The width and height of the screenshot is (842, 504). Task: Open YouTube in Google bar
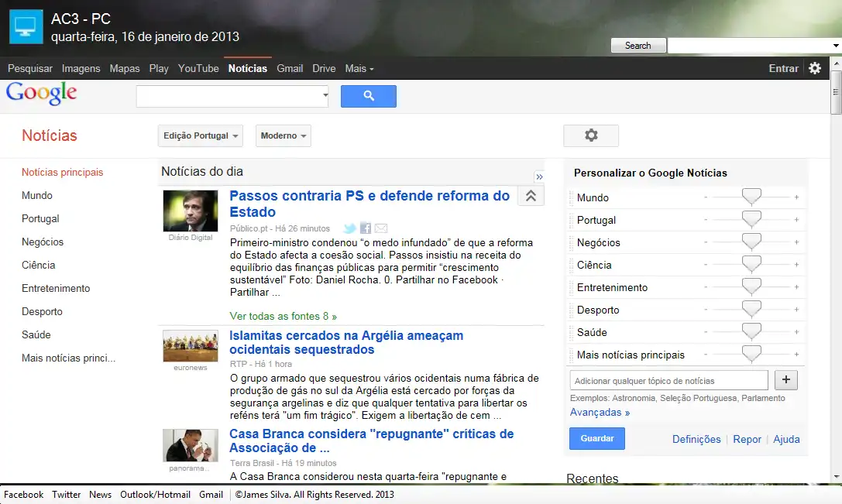click(x=198, y=69)
